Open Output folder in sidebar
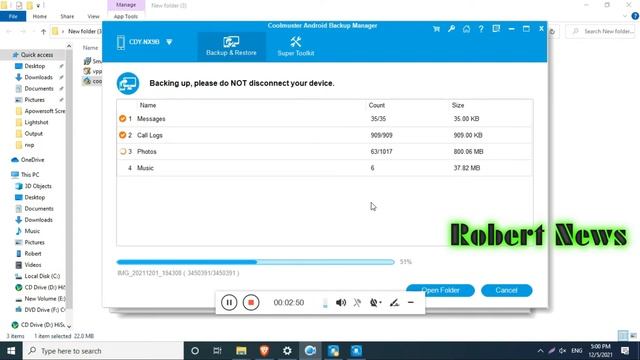 33,133
